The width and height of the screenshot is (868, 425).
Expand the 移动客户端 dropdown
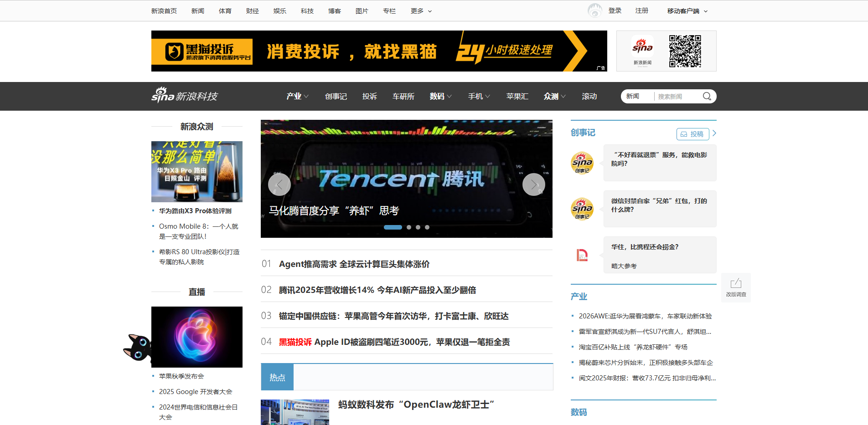[687, 11]
